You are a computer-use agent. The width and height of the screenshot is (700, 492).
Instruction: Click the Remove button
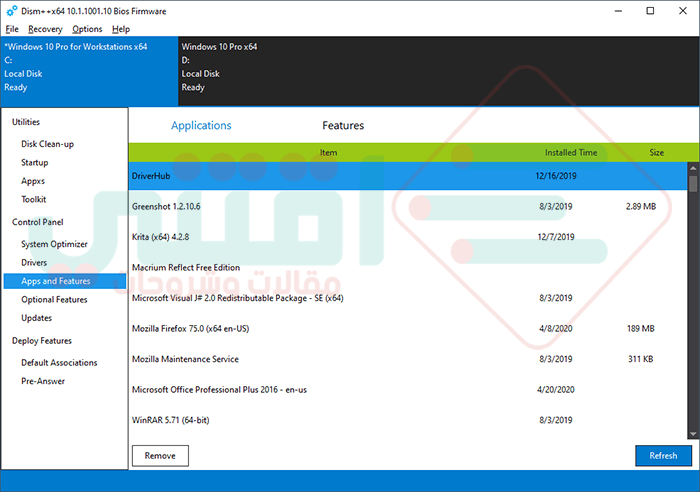(x=160, y=455)
